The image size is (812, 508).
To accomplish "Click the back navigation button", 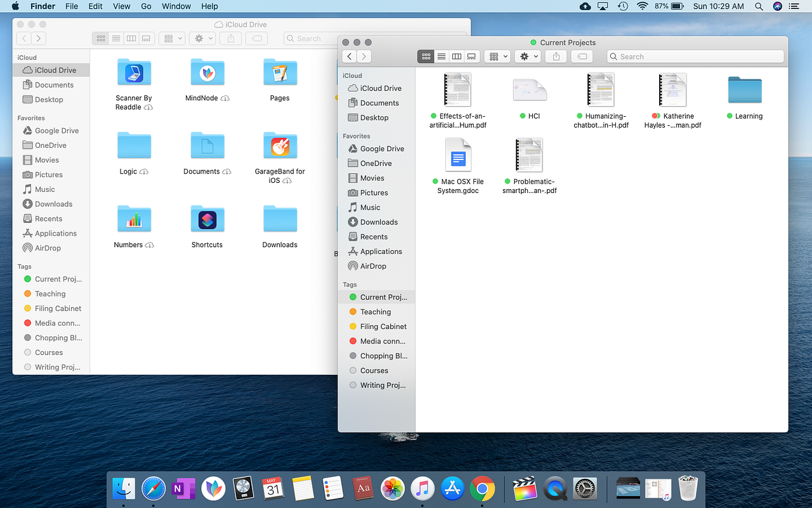I will pos(349,56).
